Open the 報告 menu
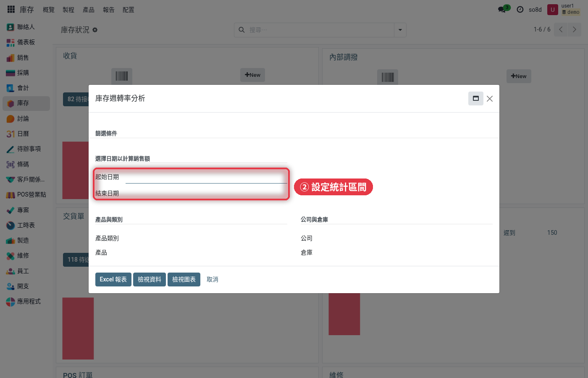The height and width of the screenshot is (378, 588). (109, 10)
